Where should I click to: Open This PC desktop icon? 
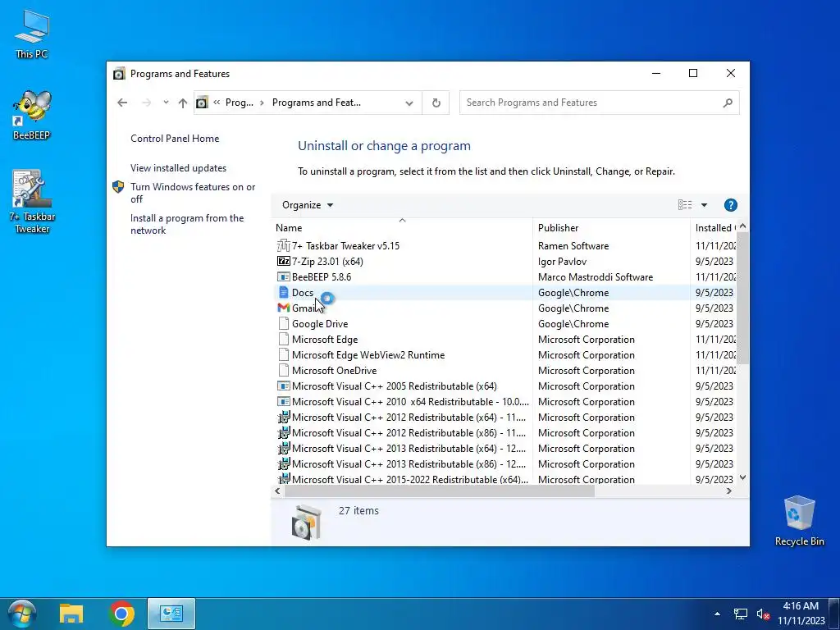(32, 34)
